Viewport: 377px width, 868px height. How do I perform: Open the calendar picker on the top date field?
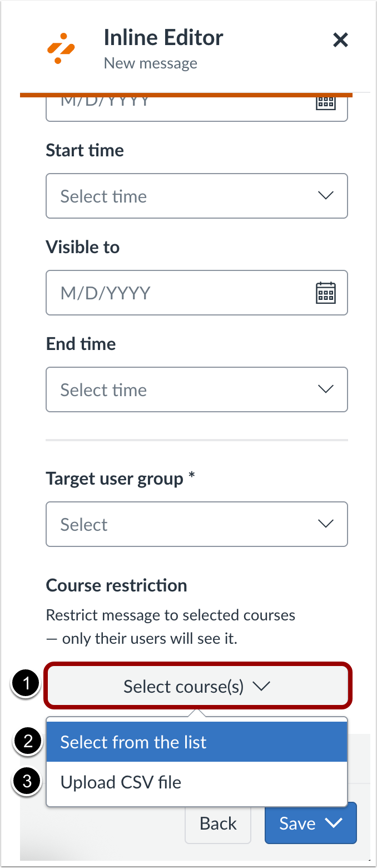click(326, 101)
